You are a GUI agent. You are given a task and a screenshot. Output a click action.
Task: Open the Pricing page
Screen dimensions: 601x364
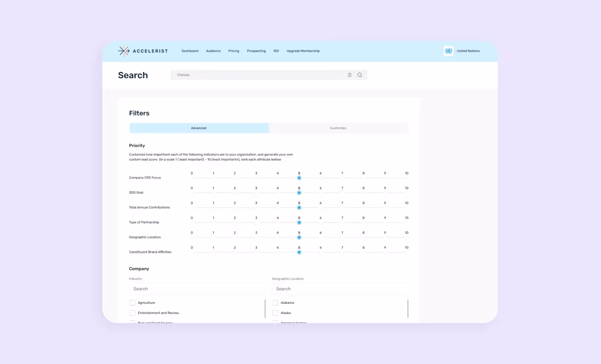point(233,51)
